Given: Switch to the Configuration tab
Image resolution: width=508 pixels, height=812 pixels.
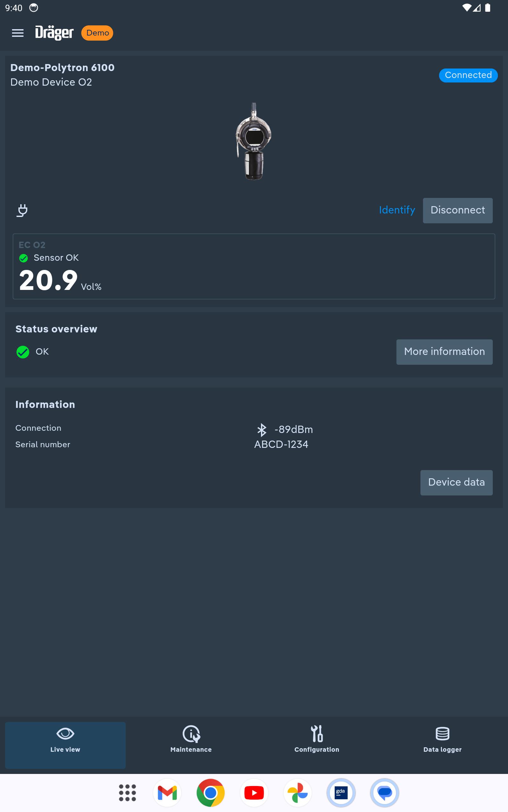Looking at the screenshot, I should pyautogui.click(x=317, y=745).
